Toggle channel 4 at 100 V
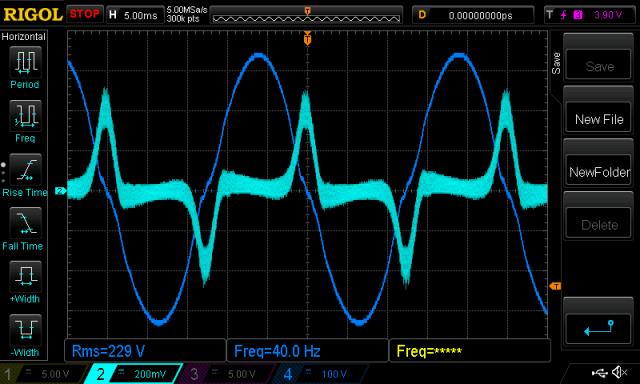This screenshot has height=384, width=640. (318, 374)
